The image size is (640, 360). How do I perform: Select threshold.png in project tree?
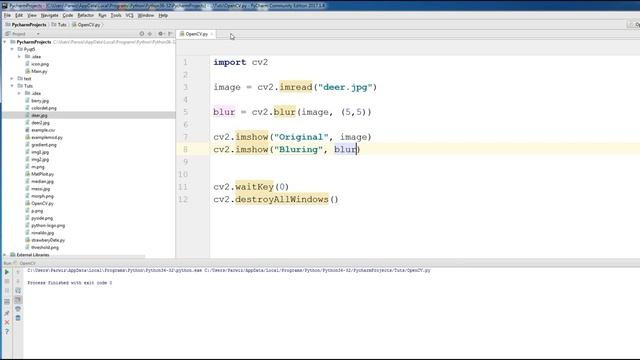pyautogui.click(x=42, y=247)
